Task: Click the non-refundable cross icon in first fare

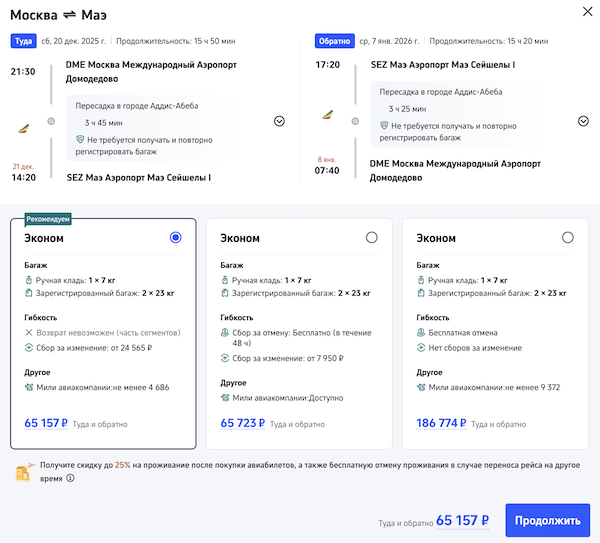Action: tap(28, 332)
